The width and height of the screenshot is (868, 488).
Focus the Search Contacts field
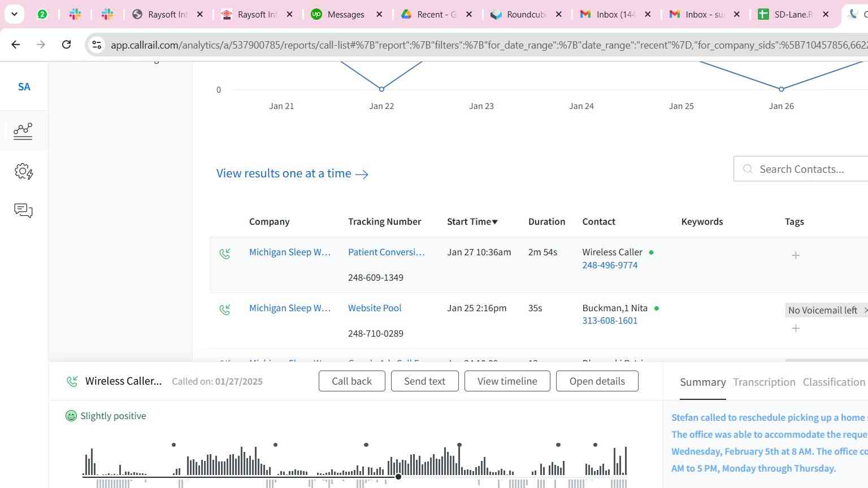pos(801,169)
